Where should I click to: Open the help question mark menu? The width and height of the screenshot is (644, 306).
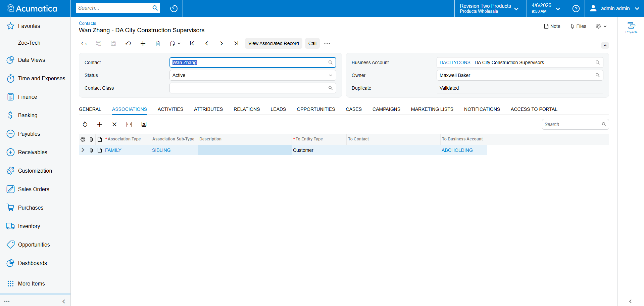576,8
